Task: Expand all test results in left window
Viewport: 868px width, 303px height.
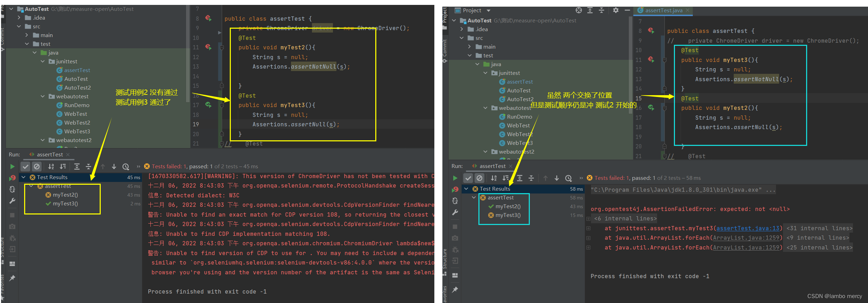Action: tap(77, 167)
